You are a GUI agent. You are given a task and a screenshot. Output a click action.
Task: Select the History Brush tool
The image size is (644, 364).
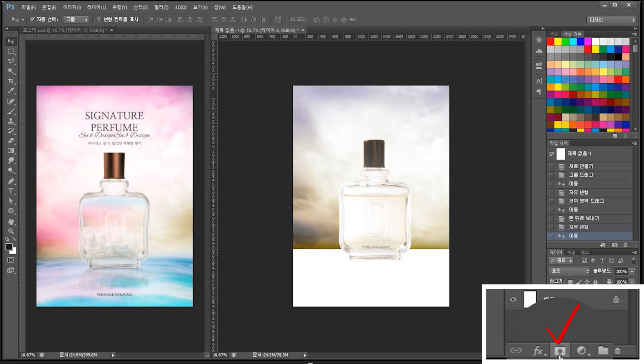click(x=11, y=131)
